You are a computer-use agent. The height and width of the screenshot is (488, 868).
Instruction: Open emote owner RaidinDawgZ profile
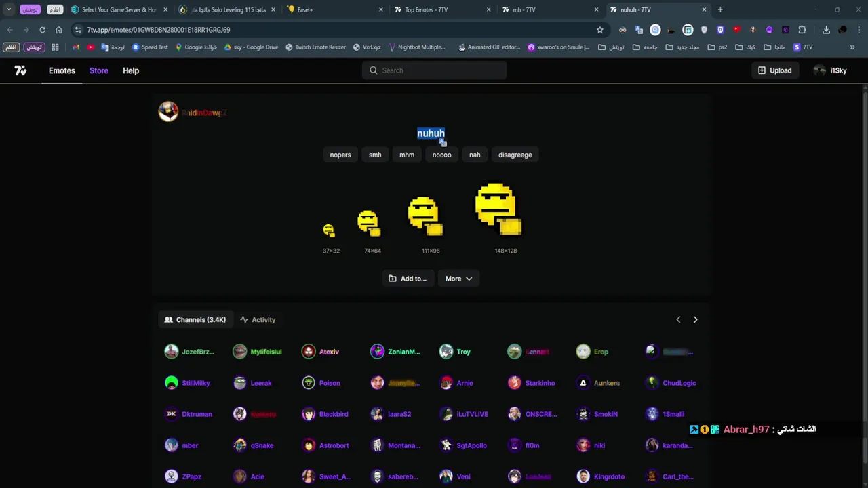coord(193,113)
